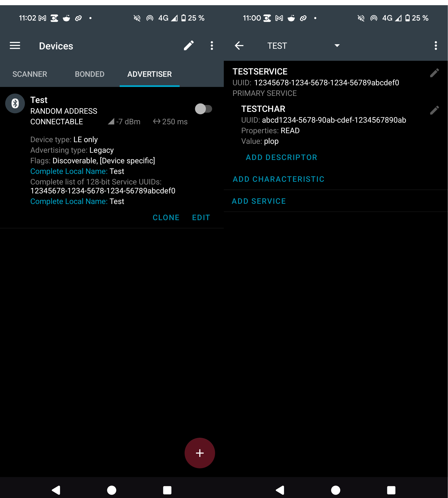Image resolution: width=448 pixels, height=498 pixels.
Task: Edit TESTCHAR via its pencil icon
Action: point(434,110)
